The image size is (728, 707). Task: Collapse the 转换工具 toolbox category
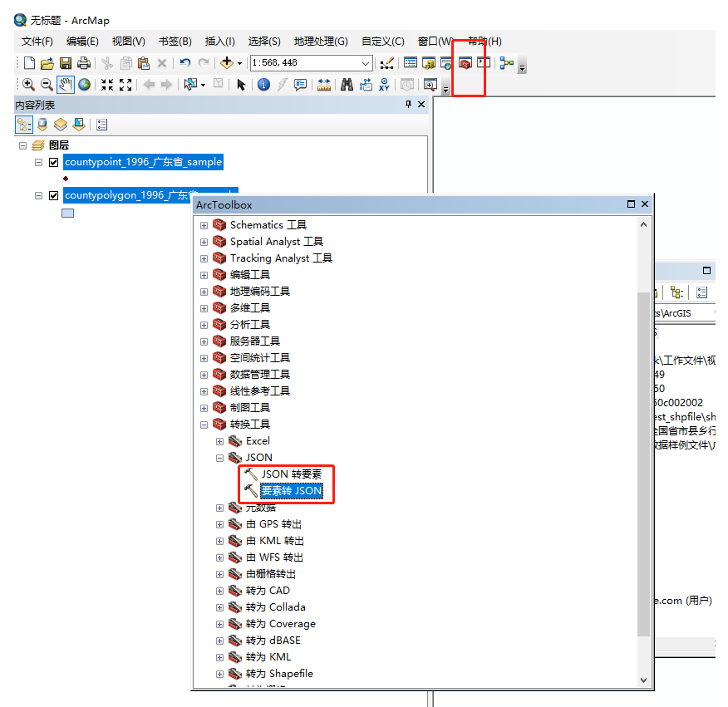[204, 424]
